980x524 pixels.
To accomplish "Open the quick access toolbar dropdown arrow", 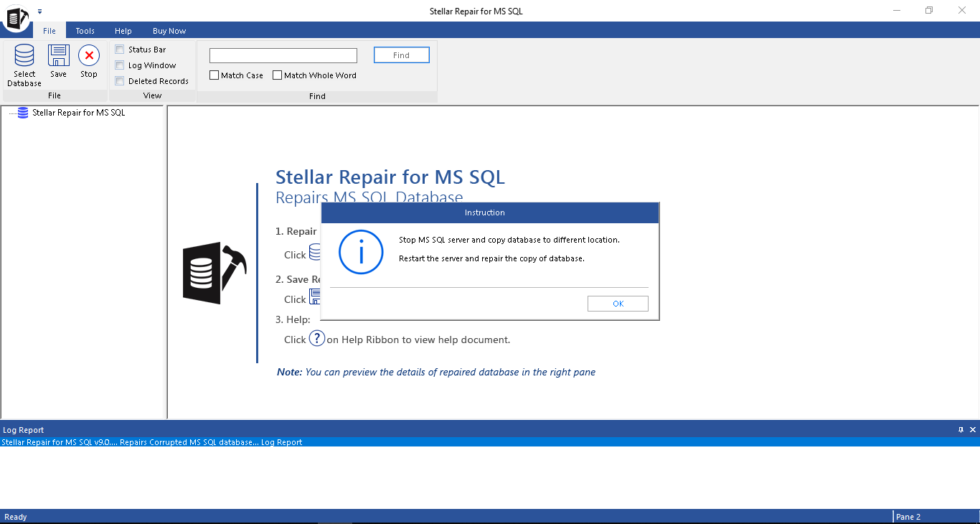I will pyautogui.click(x=39, y=11).
